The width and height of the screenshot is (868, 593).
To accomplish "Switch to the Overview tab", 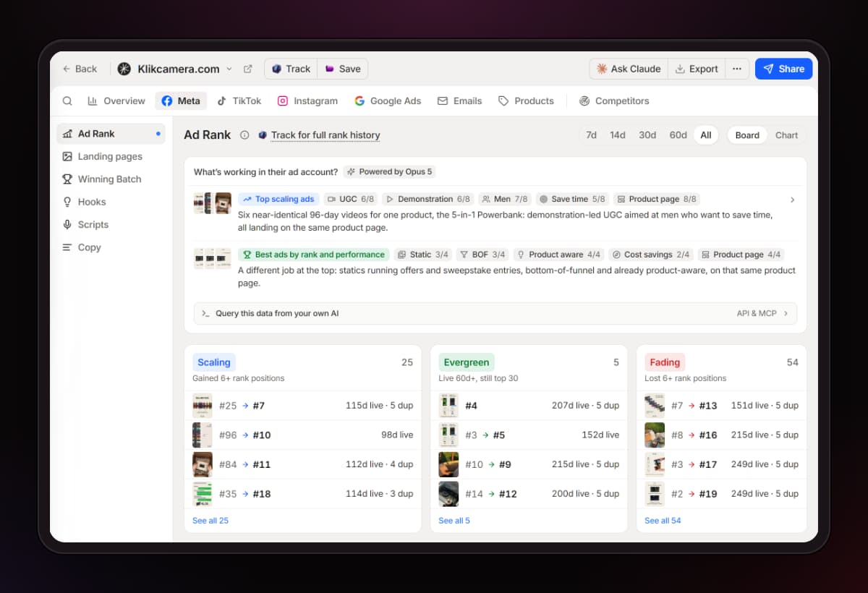I will click(116, 101).
